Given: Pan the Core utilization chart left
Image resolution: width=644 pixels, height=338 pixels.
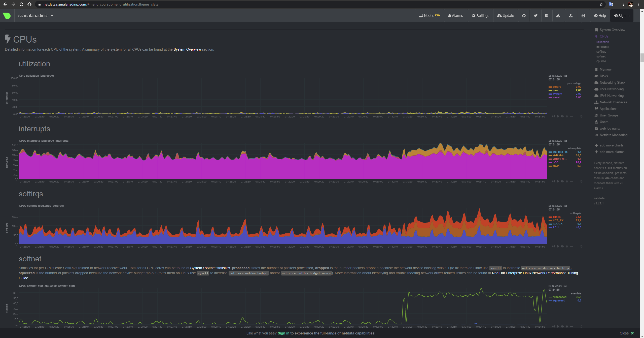Looking at the screenshot, I should (553, 116).
